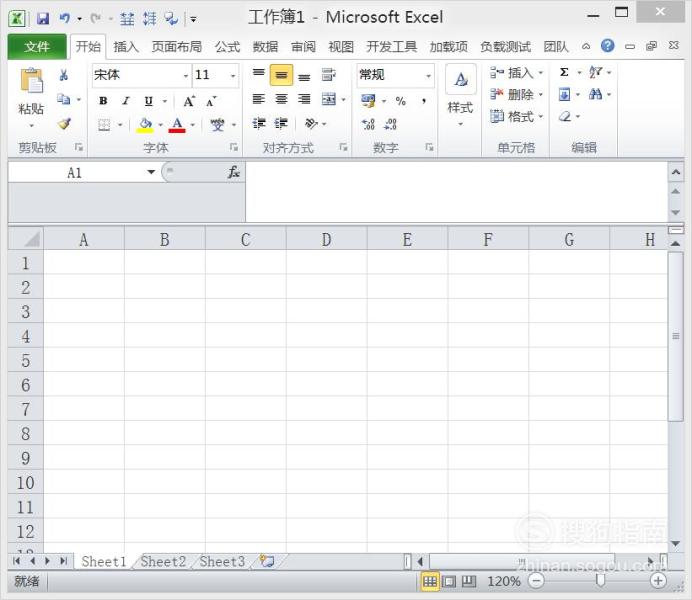Click the Percent Style icon
Viewport: 692px width, 600px height.
pyautogui.click(x=401, y=101)
